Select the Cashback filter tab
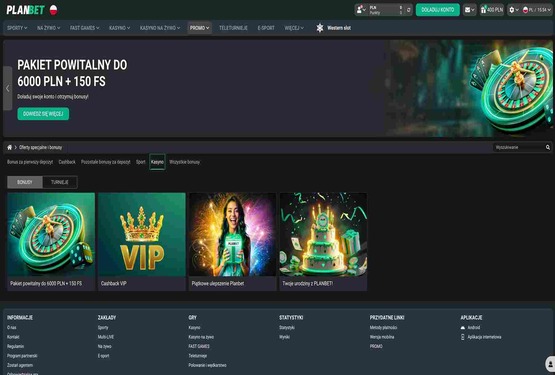This screenshot has height=375, width=555. tap(67, 162)
